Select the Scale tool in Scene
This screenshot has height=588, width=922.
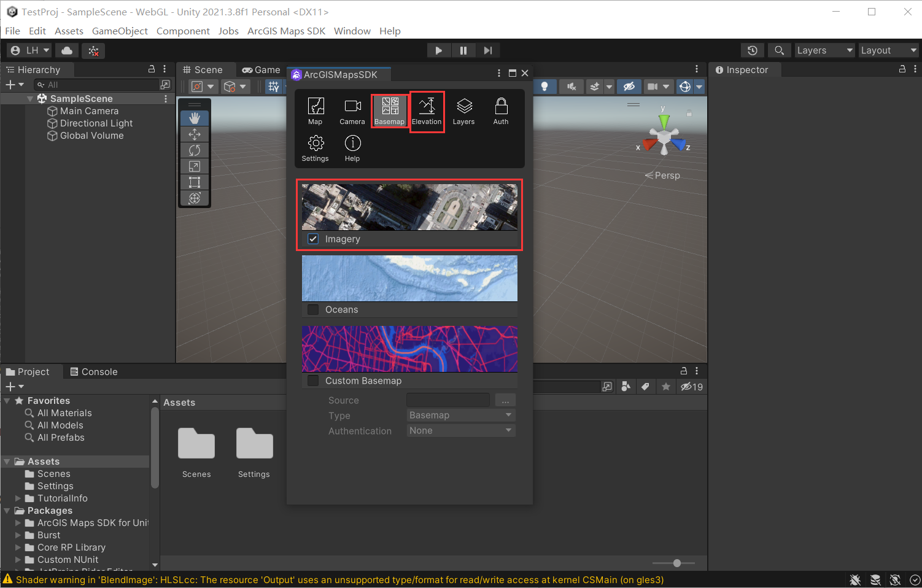195,166
